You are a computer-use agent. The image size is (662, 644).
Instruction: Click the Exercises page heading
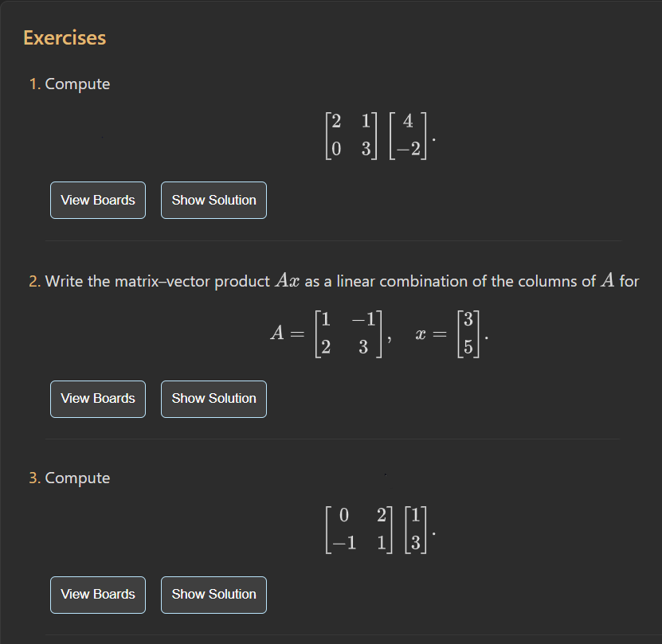(x=65, y=37)
